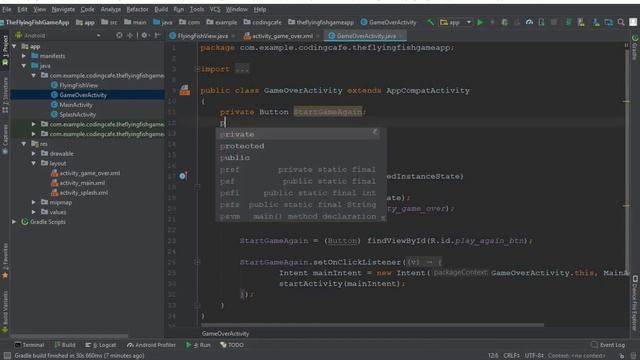Open the File menu
640x360 pixels.
(x=7, y=9)
